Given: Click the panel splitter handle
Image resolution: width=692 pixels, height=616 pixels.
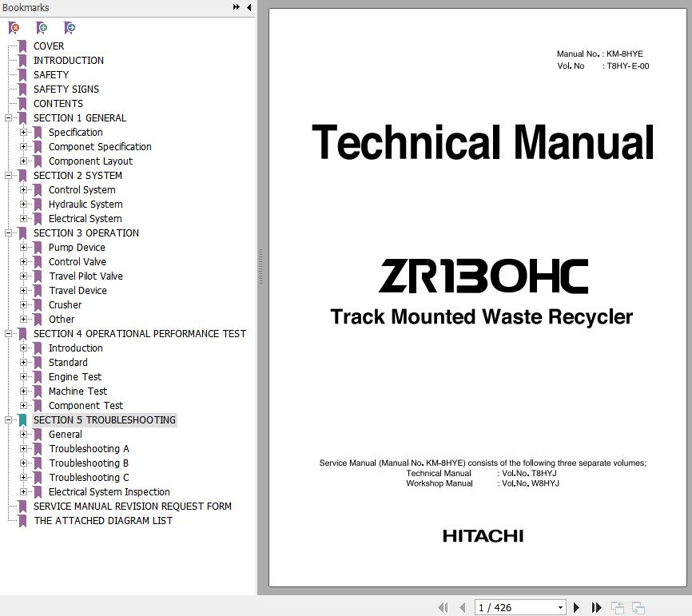Looking at the screenshot, I should click(x=260, y=266).
